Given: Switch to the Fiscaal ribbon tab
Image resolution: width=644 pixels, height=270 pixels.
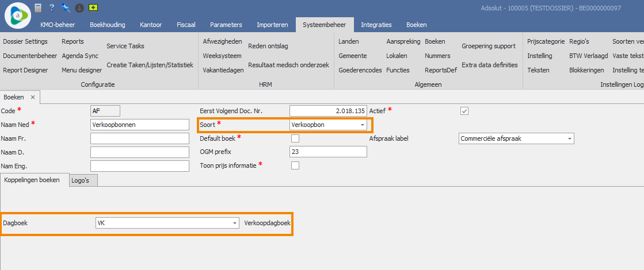Looking at the screenshot, I should [186, 25].
